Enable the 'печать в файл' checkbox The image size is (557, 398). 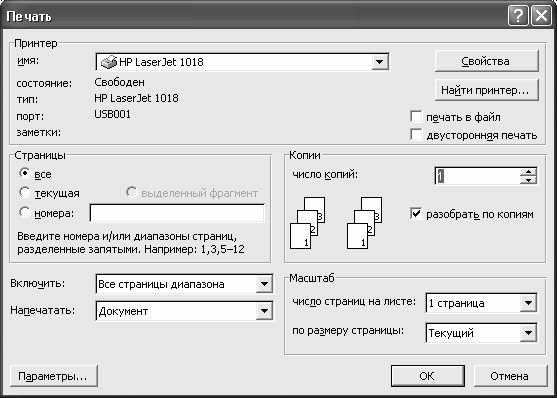(x=416, y=117)
